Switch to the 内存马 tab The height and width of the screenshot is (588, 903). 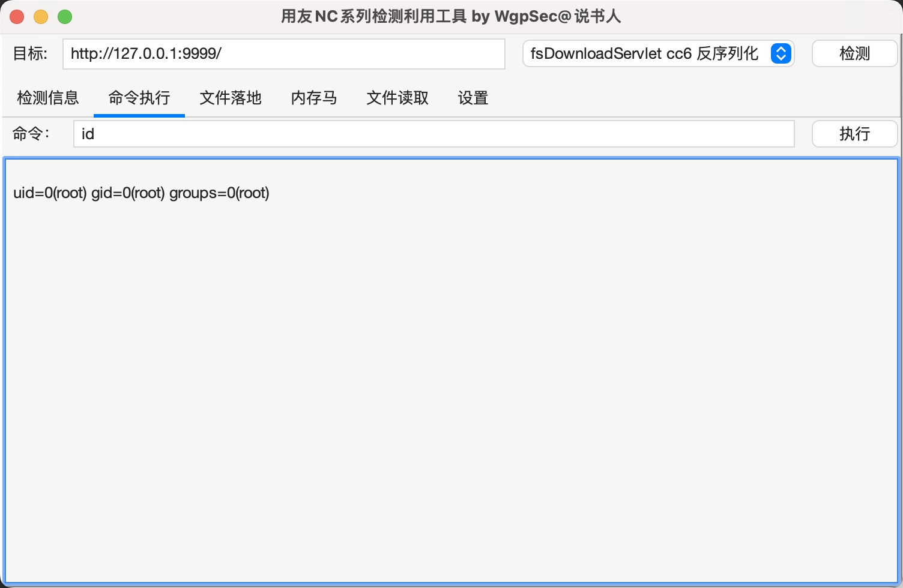pos(313,98)
